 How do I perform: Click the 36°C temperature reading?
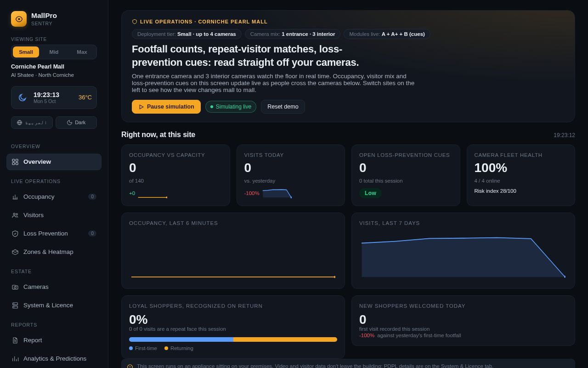click(85, 98)
